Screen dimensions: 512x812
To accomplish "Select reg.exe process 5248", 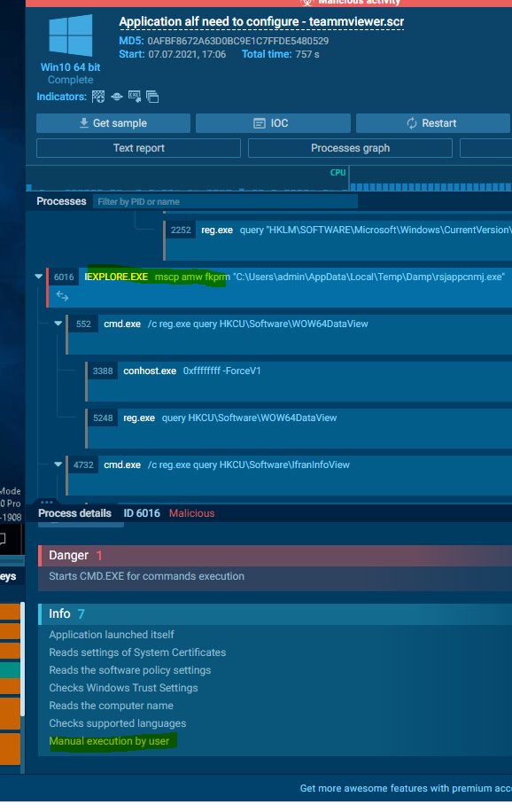I will 299,428.
